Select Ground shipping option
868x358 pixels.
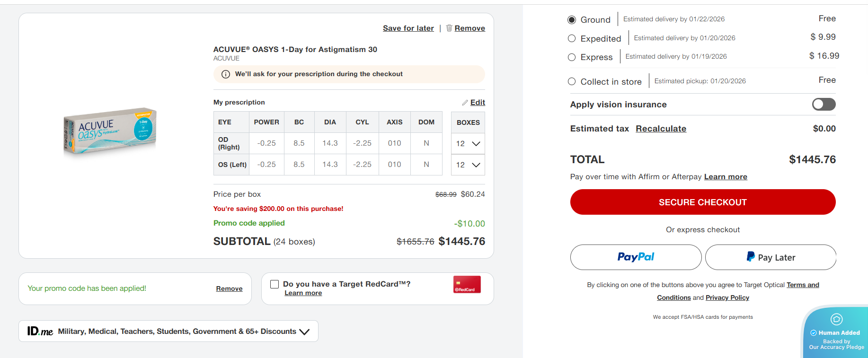click(572, 20)
